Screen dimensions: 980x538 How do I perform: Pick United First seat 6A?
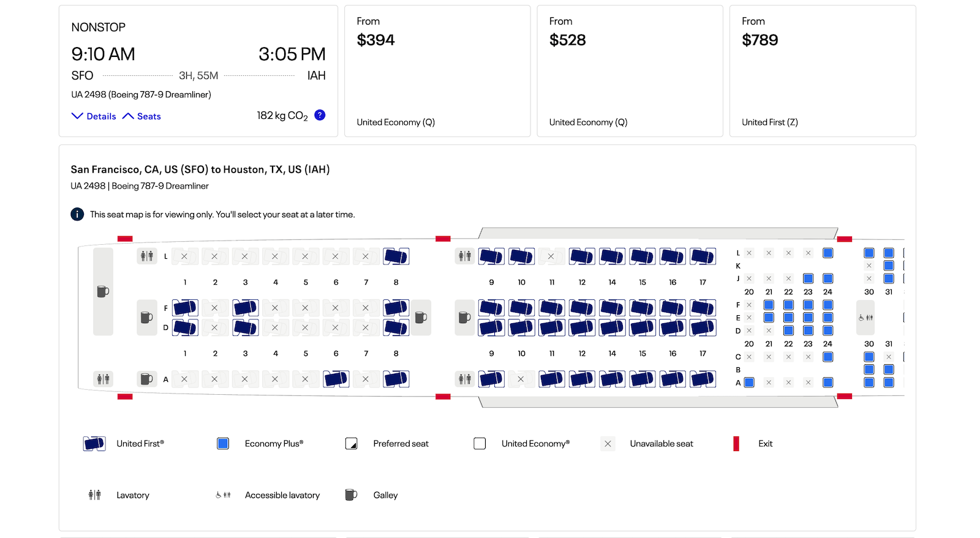[x=336, y=379]
